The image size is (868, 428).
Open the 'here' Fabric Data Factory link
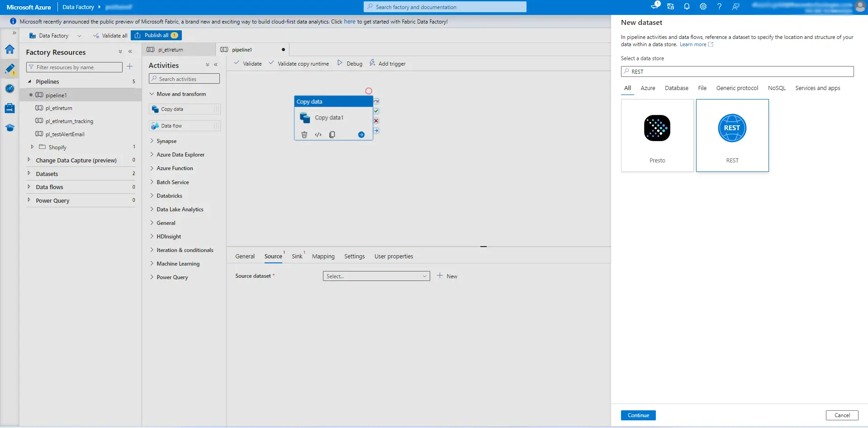point(350,21)
